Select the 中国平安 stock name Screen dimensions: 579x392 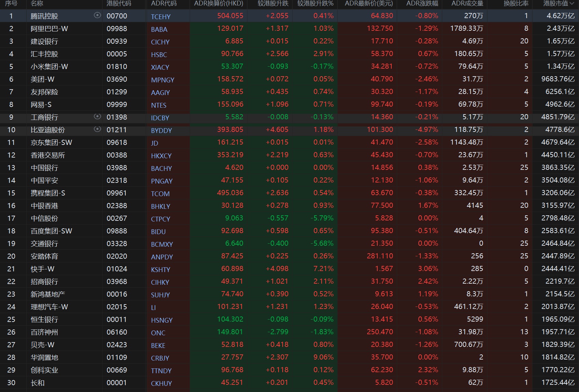click(x=44, y=180)
